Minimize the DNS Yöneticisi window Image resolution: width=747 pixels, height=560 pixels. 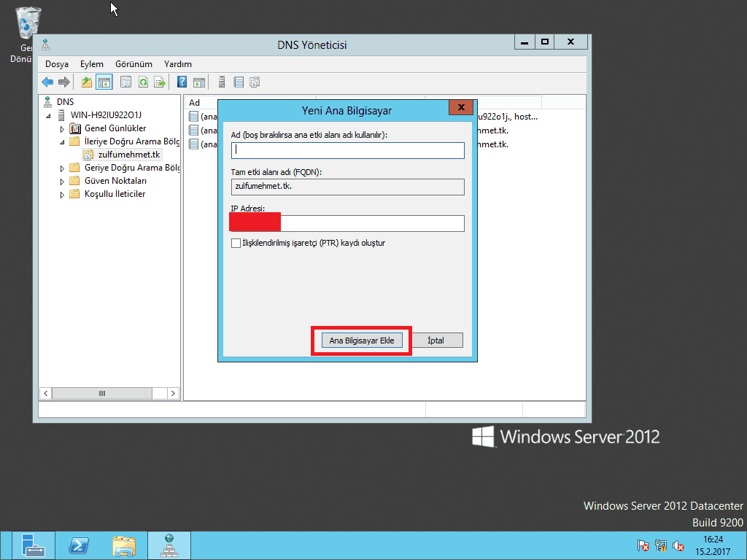click(x=525, y=42)
